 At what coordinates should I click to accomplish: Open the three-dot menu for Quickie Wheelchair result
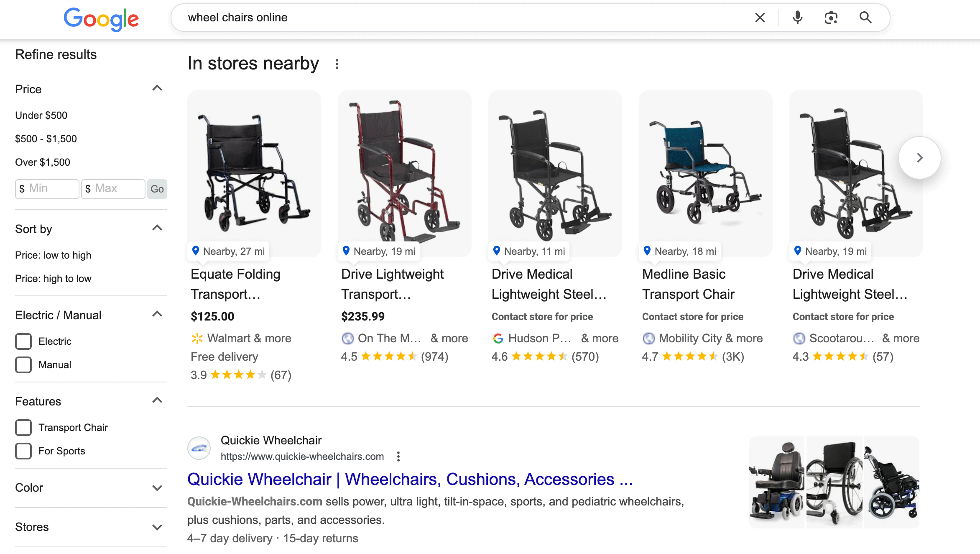point(398,456)
